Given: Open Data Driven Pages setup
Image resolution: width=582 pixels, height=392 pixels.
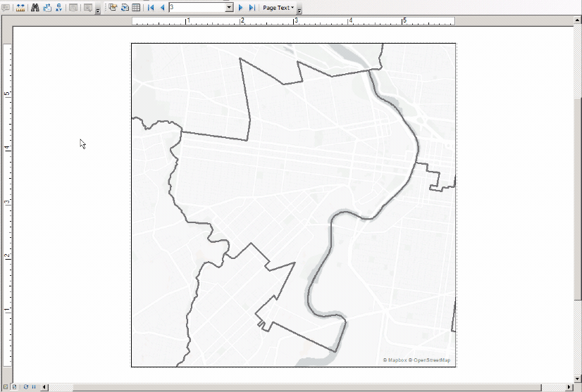Looking at the screenshot, I should 112,8.
